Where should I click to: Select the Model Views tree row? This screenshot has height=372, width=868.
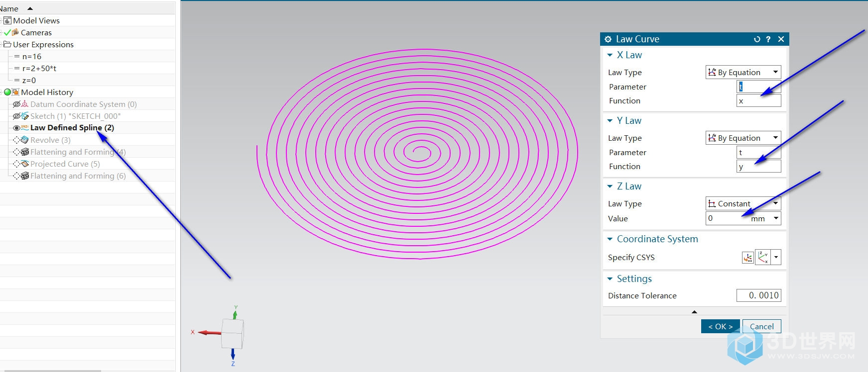point(87,20)
